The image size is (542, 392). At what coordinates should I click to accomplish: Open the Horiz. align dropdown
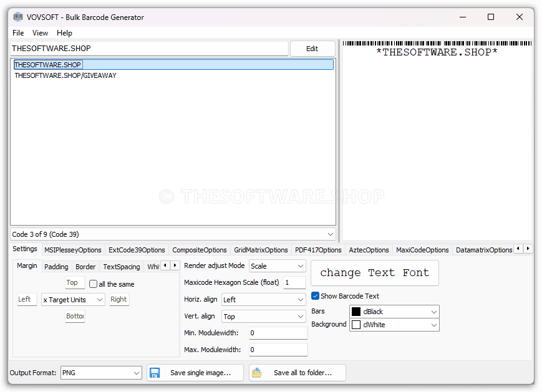coord(264,299)
